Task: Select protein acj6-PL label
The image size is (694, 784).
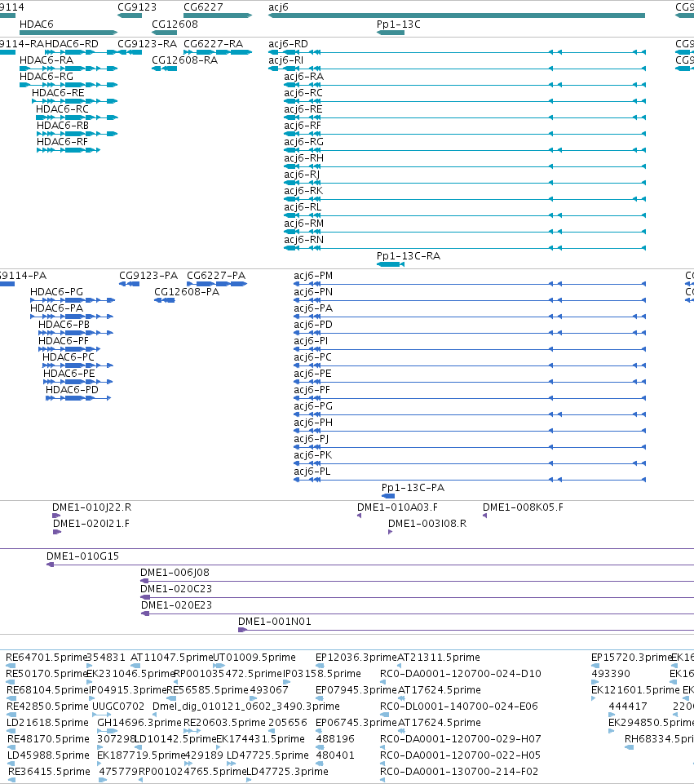Action: (x=312, y=471)
